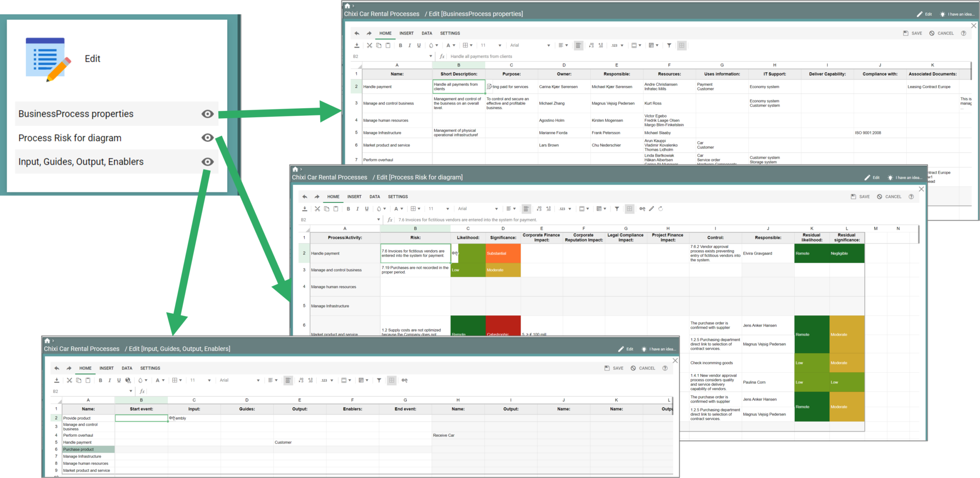This screenshot has width=980, height=478.
Task: Click the Increase decimal places icon
Action: pos(601,45)
